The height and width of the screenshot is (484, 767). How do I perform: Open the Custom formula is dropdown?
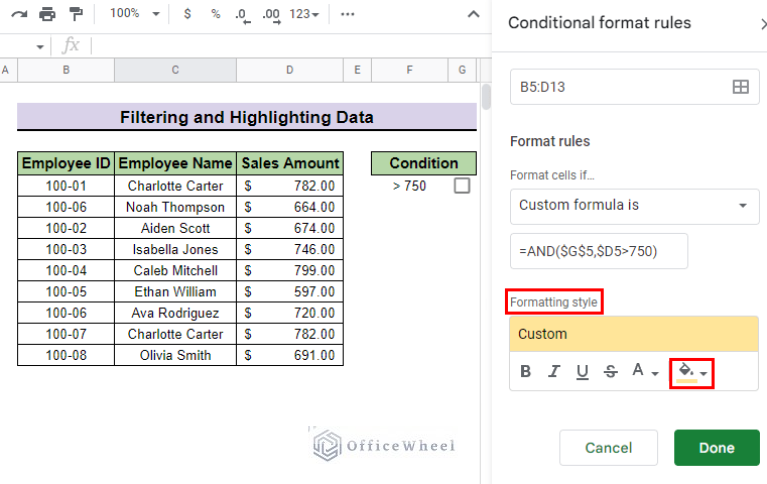pyautogui.click(x=634, y=206)
